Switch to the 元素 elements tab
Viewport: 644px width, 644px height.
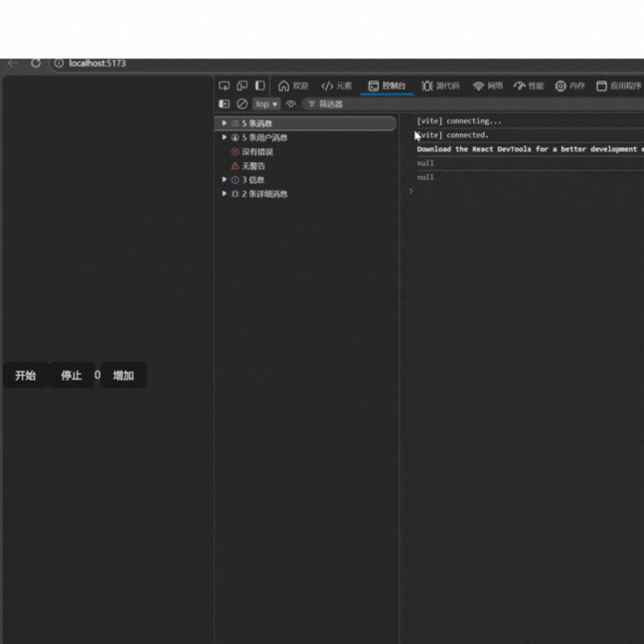pos(336,85)
